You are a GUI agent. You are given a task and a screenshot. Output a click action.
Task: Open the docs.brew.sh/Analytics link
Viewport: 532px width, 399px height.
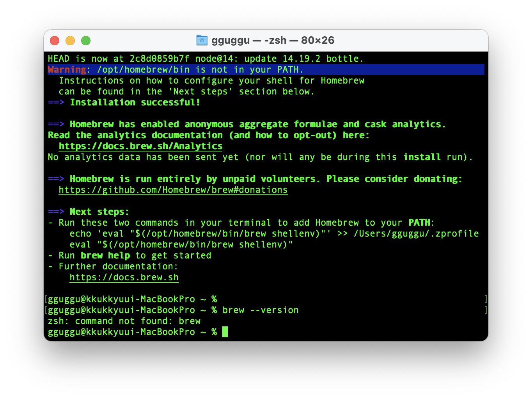click(x=140, y=146)
